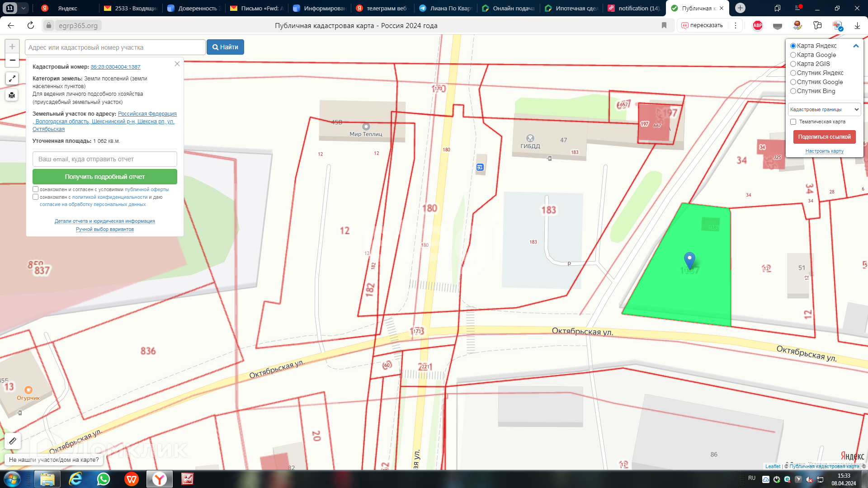Close the cadastral info panel
The image size is (868, 488).
point(177,64)
